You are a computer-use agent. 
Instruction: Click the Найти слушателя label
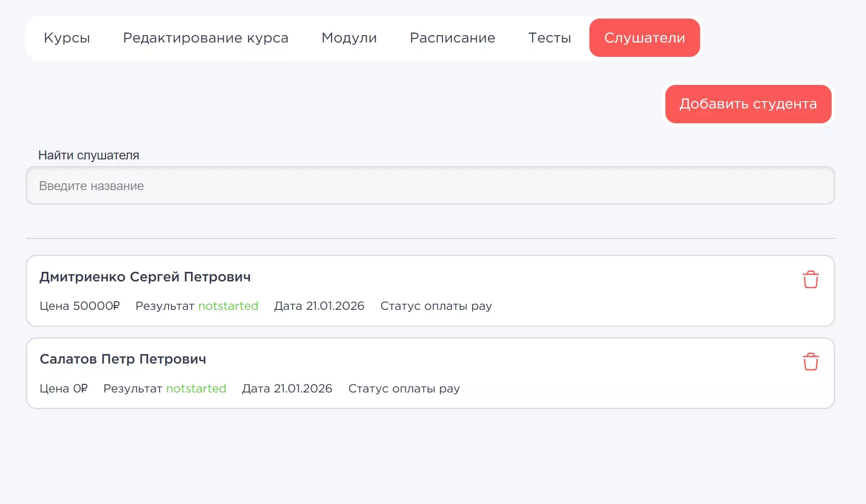(89, 155)
